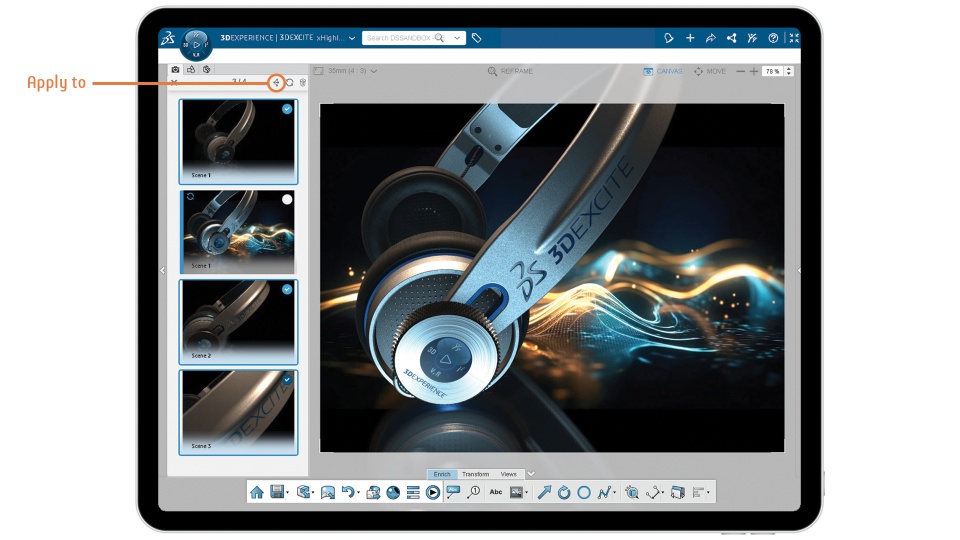
Task: Check the second thumbnail's empty selection circle
Action: tap(287, 199)
